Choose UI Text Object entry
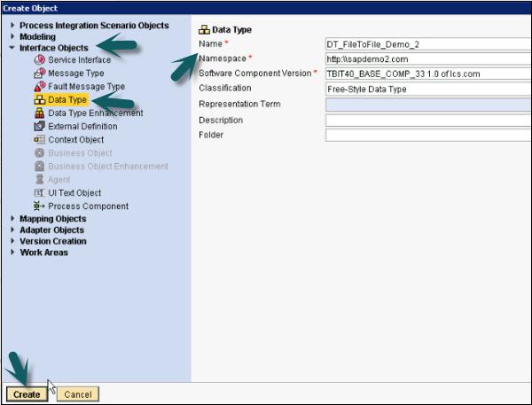Viewport: 532px width, 405px height. [74, 192]
